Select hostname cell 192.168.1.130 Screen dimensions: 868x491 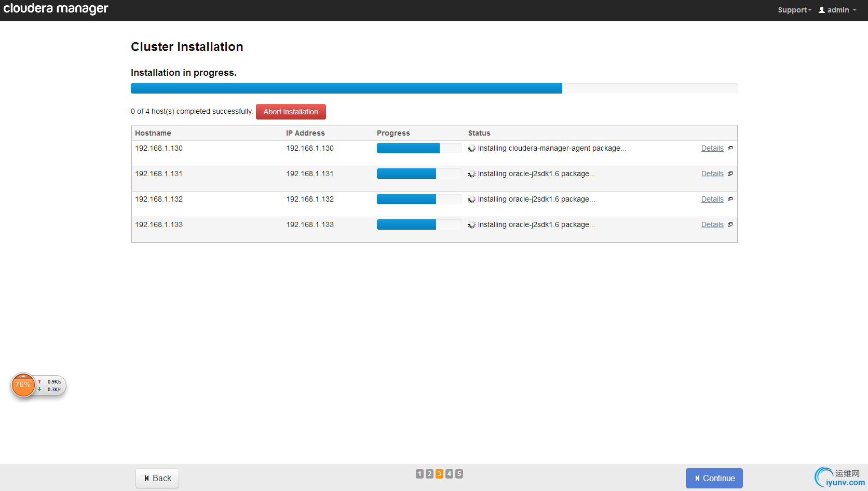159,148
